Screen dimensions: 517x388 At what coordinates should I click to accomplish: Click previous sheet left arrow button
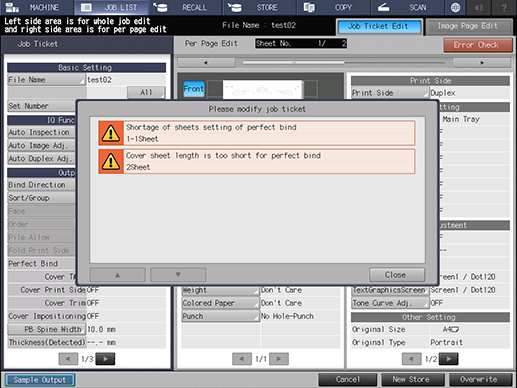click(x=206, y=62)
